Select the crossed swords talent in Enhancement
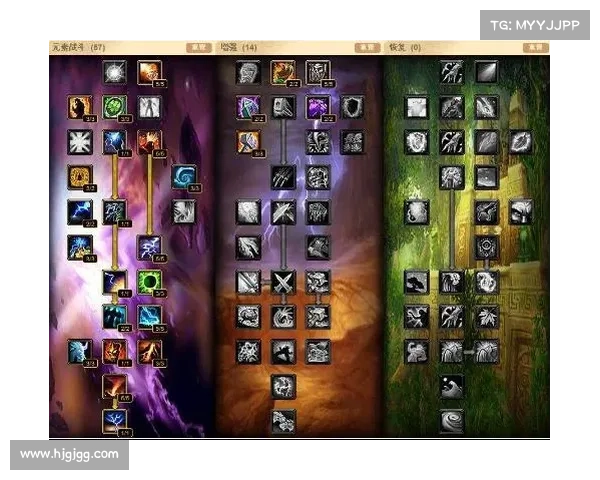This screenshot has width=600, height=480. [283, 282]
